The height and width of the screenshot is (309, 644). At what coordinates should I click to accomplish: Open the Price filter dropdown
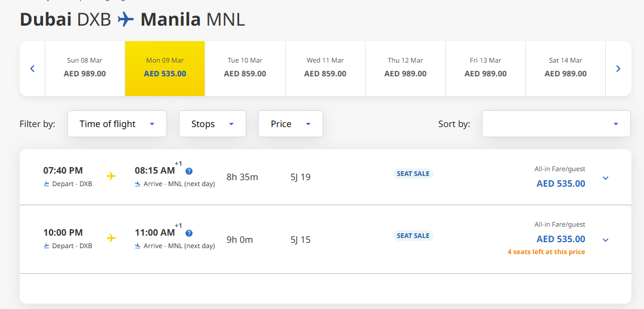pyautogui.click(x=290, y=124)
